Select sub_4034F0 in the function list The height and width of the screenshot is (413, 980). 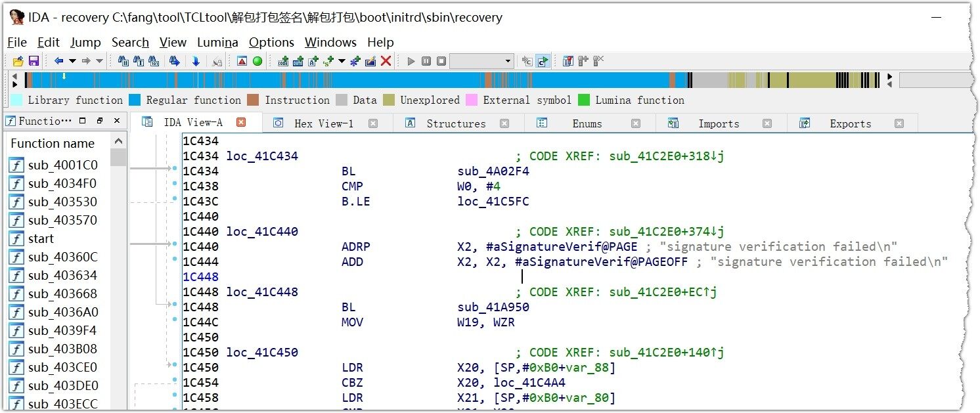62,183
